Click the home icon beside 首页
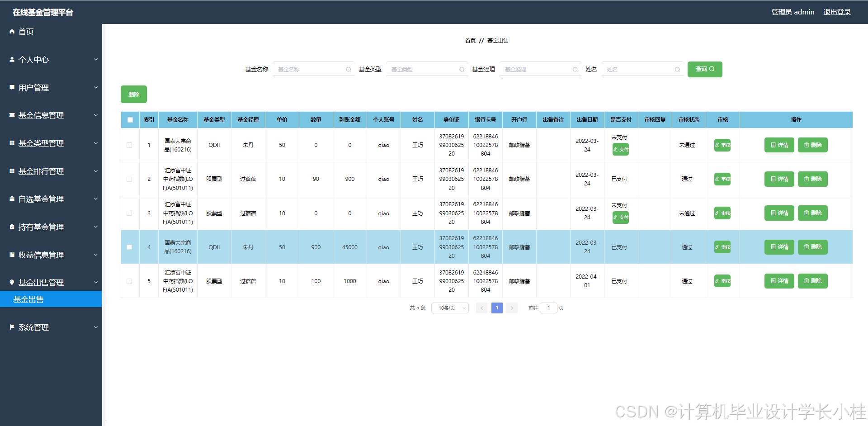 click(x=12, y=31)
